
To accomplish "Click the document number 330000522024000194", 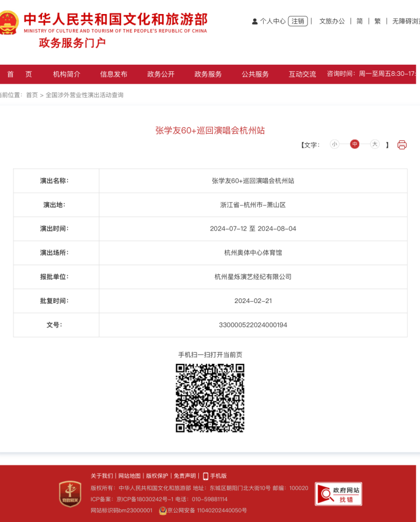I will click(253, 325).
